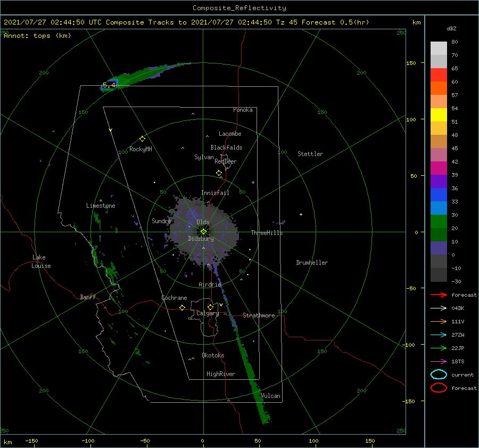Click the Limestone label

[101, 206]
